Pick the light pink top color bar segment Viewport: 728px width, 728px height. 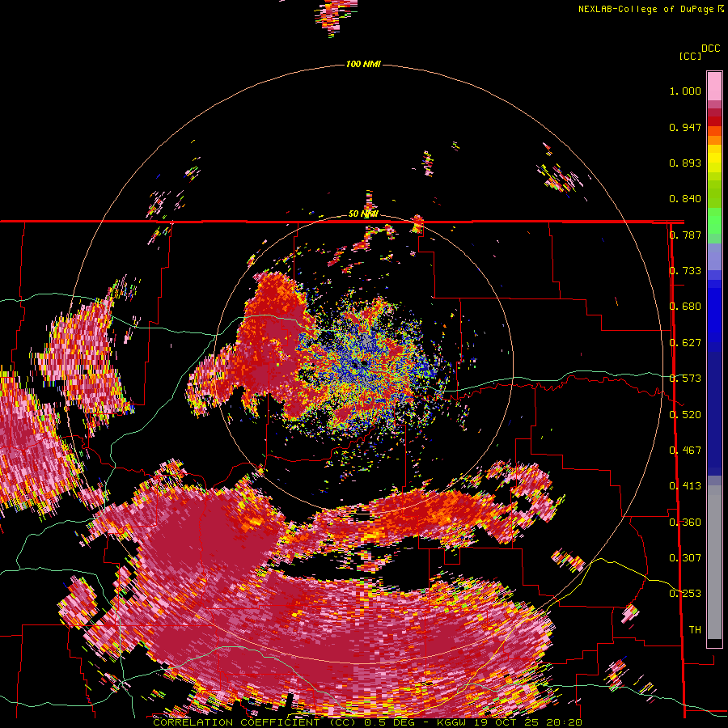pyautogui.click(x=714, y=86)
